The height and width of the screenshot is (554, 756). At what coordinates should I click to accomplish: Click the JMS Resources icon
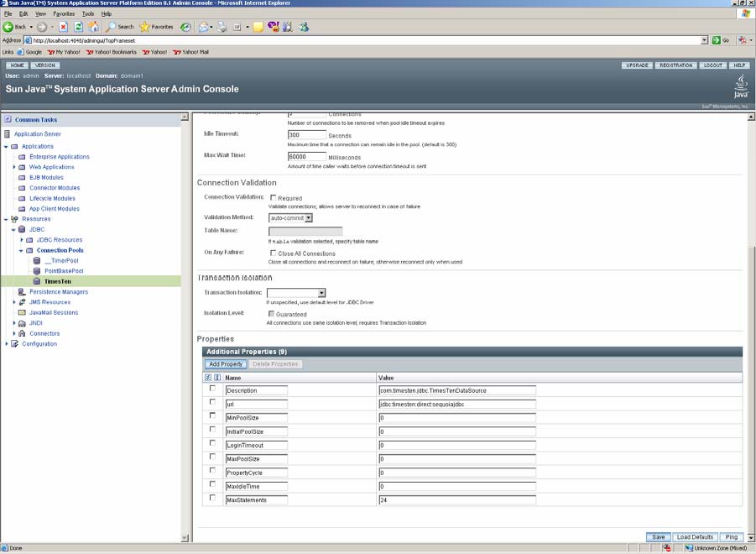(x=22, y=302)
